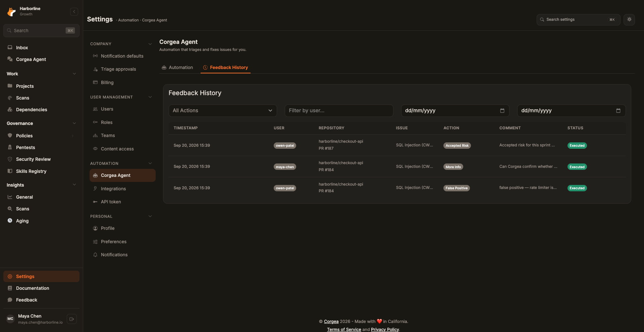Switch to the Automation tab
This screenshot has height=332, width=644.
(x=177, y=67)
